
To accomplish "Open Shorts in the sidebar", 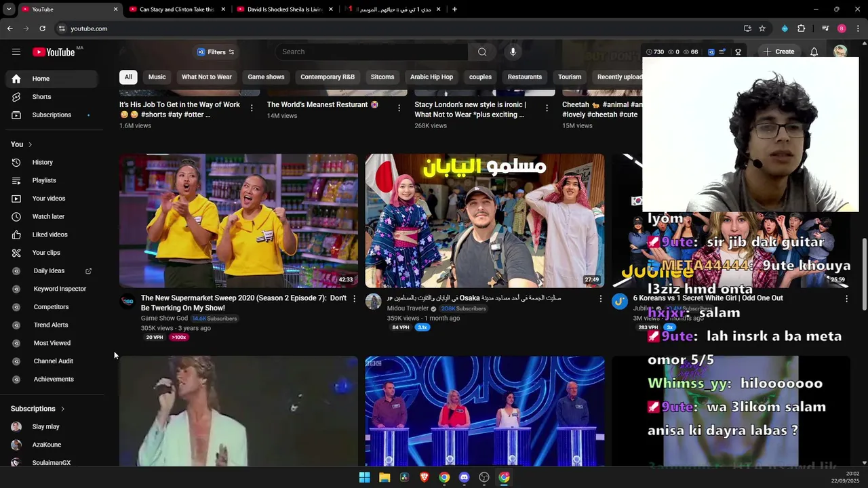I will point(42,97).
